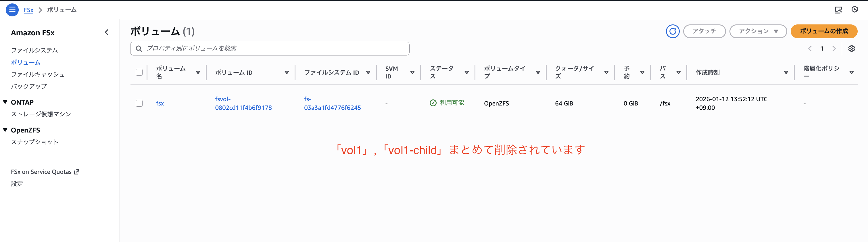This screenshot has width=868, height=242.
Task: Click the volume search field
Action: [x=270, y=49]
